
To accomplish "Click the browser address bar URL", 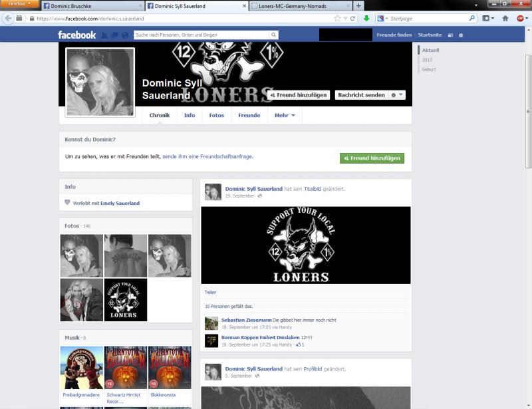I will 184,19.
